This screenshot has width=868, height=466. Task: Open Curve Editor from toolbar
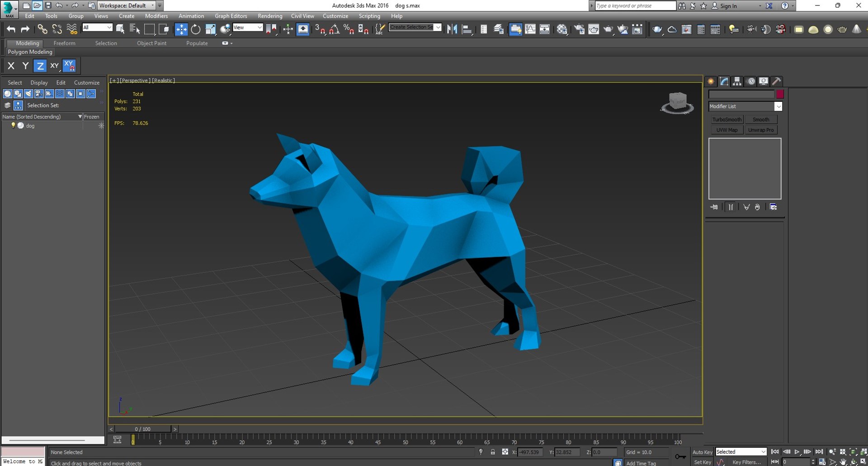pos(530,29)
